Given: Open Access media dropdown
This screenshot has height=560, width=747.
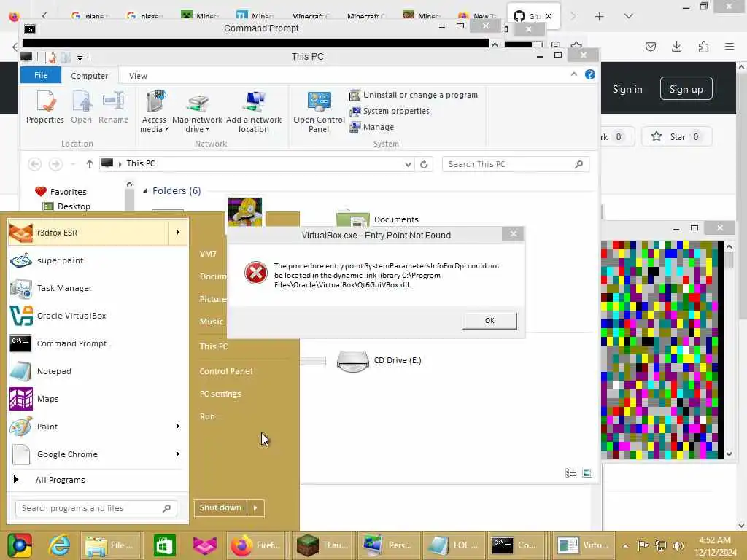Looking at the screenshot, I should (x=154, y=112).
